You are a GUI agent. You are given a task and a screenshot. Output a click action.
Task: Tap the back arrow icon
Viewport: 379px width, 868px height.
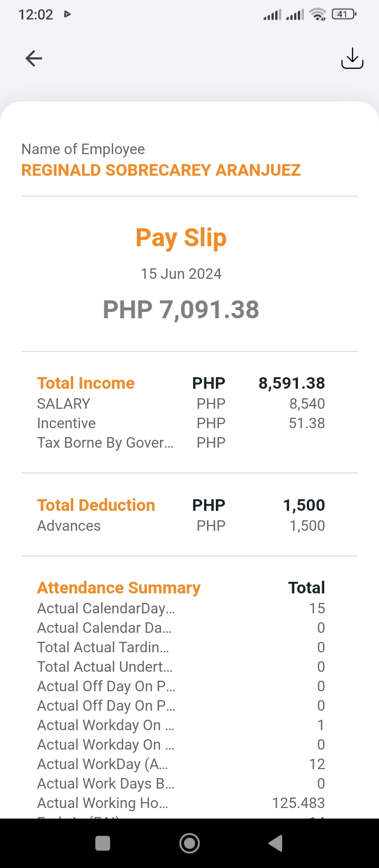(34, 58)
